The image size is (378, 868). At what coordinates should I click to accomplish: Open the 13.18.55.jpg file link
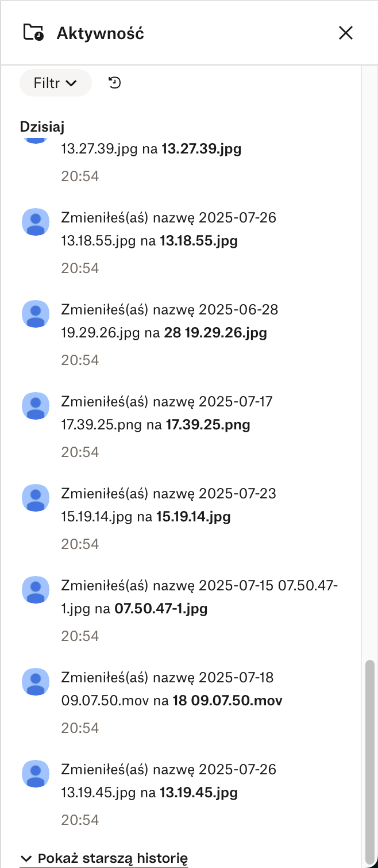[x=198, y=241]
